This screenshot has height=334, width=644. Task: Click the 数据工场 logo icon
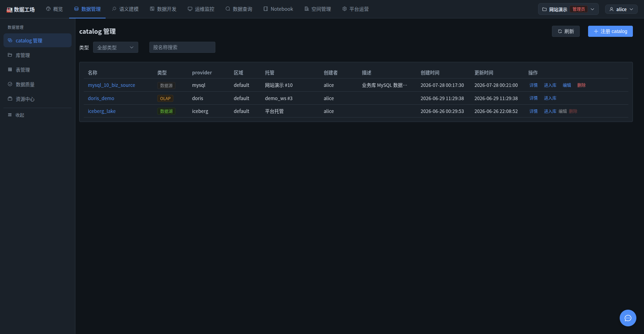click(9, 10)
